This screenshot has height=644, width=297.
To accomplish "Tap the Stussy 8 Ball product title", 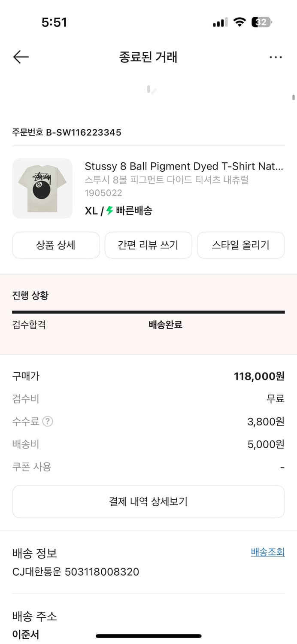I will point(184,166).
